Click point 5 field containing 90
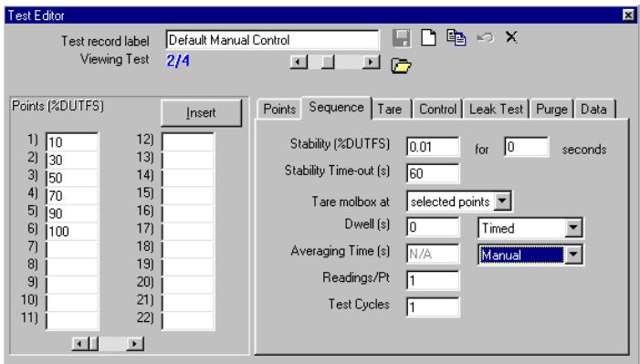The image size is (640, 364). point(72,213)
